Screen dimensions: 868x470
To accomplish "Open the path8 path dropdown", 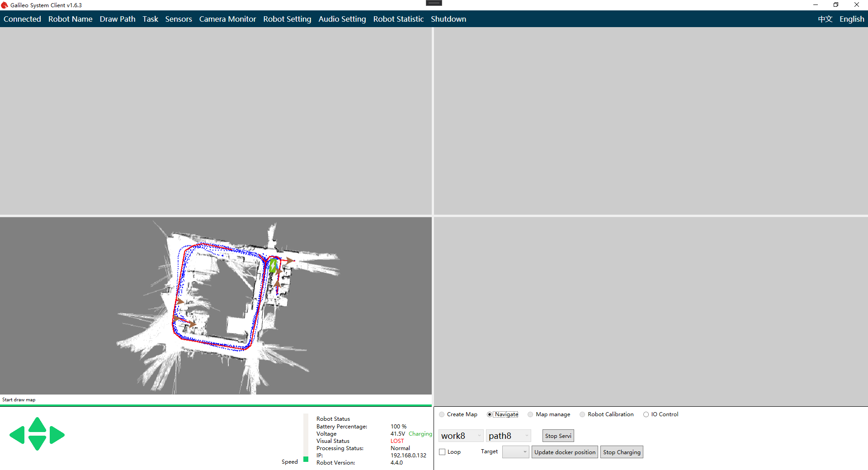I will click(x=508, y=436).
